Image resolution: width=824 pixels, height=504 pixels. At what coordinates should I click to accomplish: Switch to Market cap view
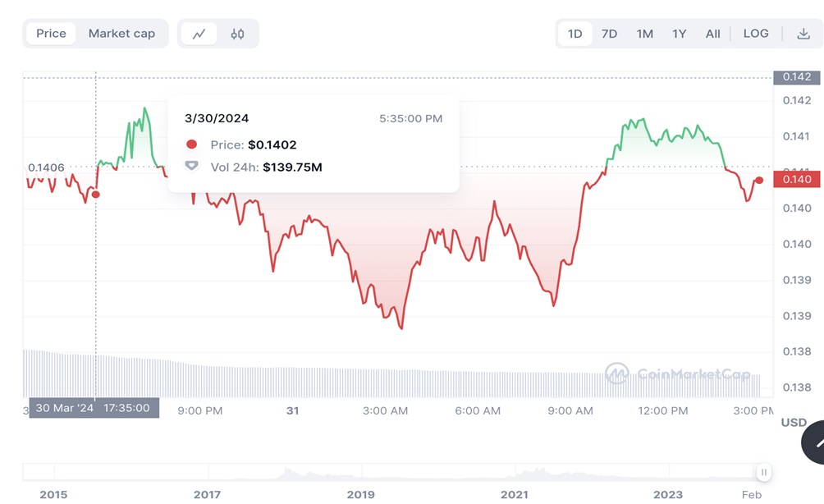[x=121, y=34]
